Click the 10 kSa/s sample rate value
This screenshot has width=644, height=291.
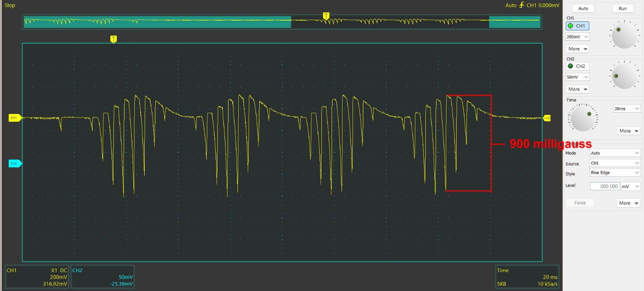pos(548,284)
